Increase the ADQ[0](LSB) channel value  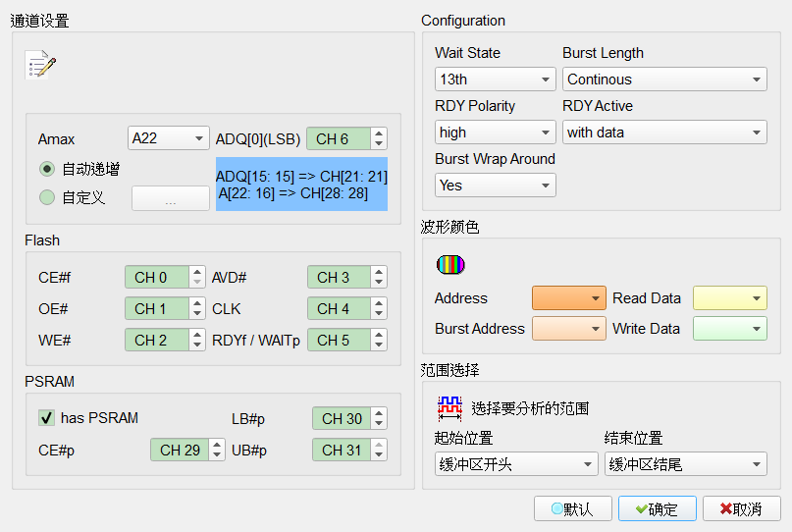click(379, 133)
